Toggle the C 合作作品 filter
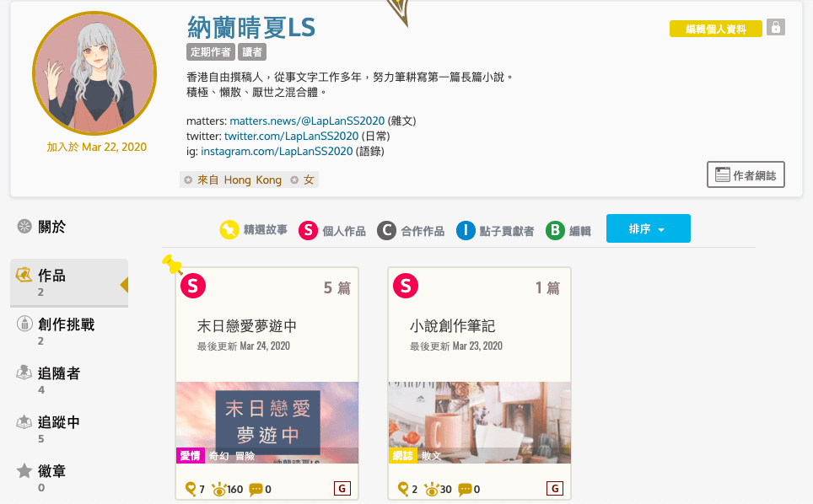The height and width of the screenshot is (504, 813). [411, 230]
